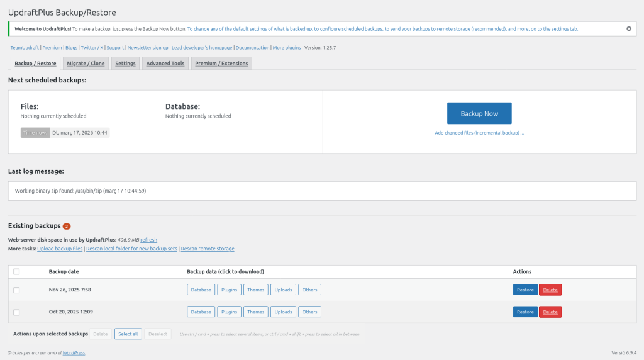The image size is (644, 360).
Task: Check the Nov 26, 2025 backup checkbox
Action: pos(16,290)
